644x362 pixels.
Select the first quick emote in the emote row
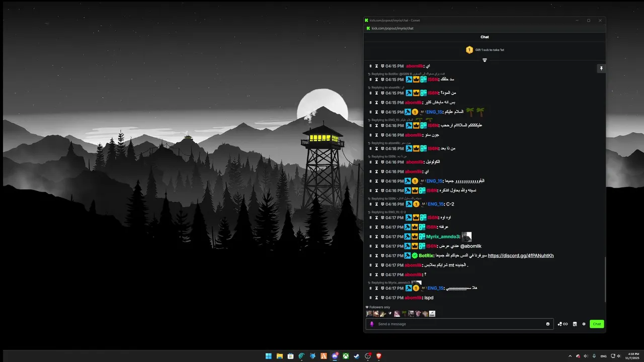pyautogui.click(x=369, y=314)
